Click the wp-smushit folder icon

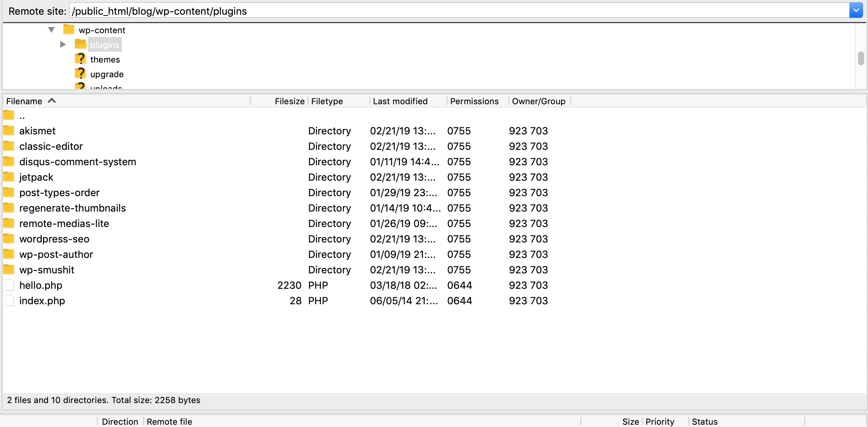(x=8, y=269)
